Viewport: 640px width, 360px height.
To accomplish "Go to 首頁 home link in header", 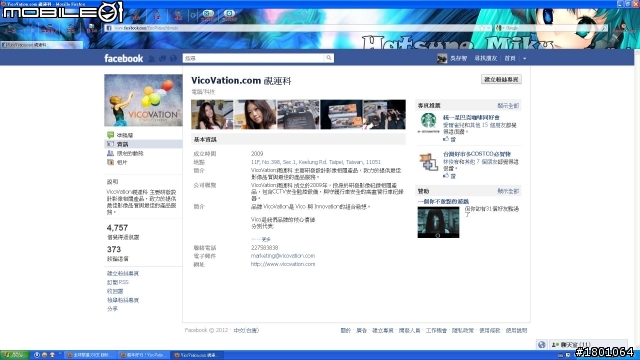I will point(510,58).
